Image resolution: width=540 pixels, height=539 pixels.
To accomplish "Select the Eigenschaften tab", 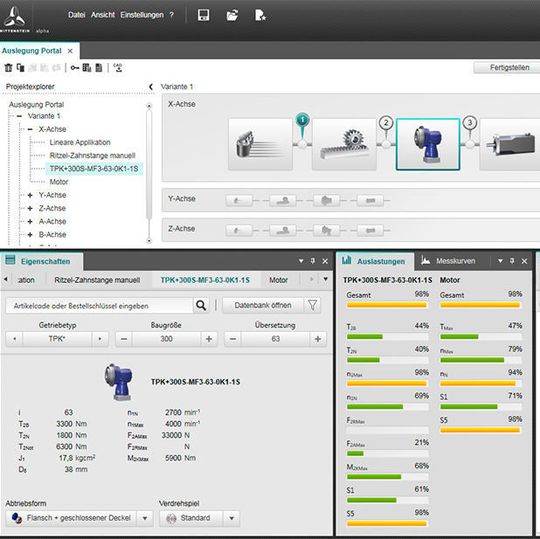I will coord(41,261).
